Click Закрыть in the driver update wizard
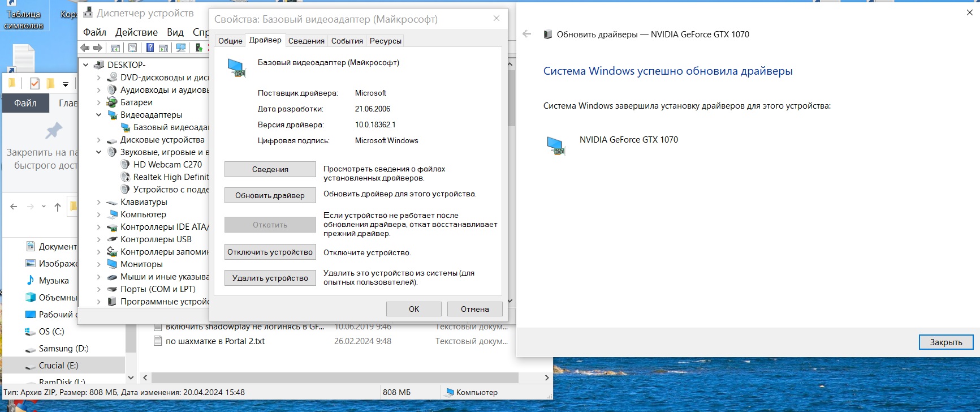The image size is (980, 412). tap(946, 342)
